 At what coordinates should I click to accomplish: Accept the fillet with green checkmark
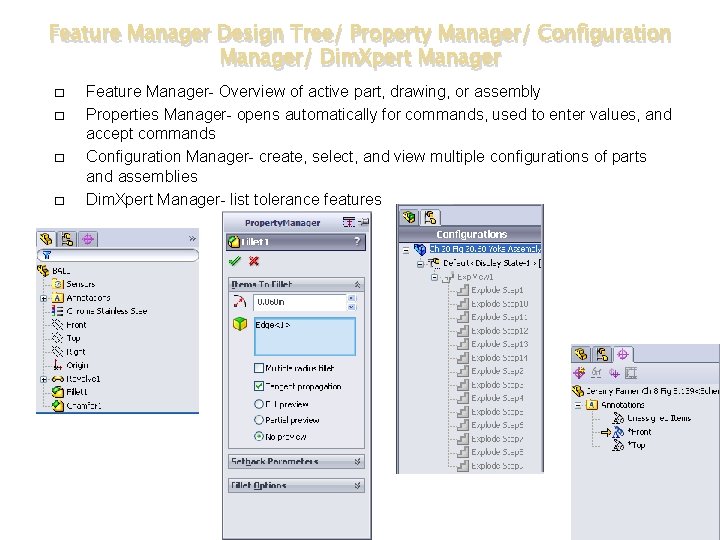point(235,261)
